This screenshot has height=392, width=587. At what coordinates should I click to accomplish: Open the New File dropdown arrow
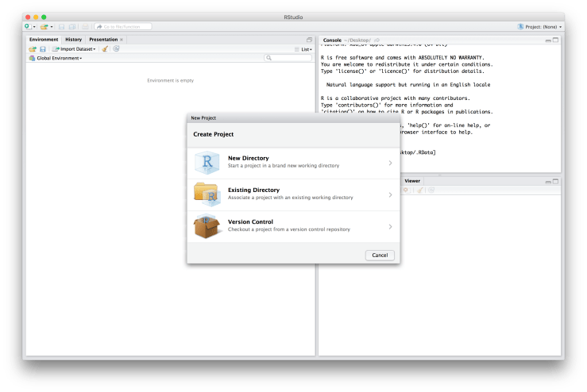coord(34,27)
